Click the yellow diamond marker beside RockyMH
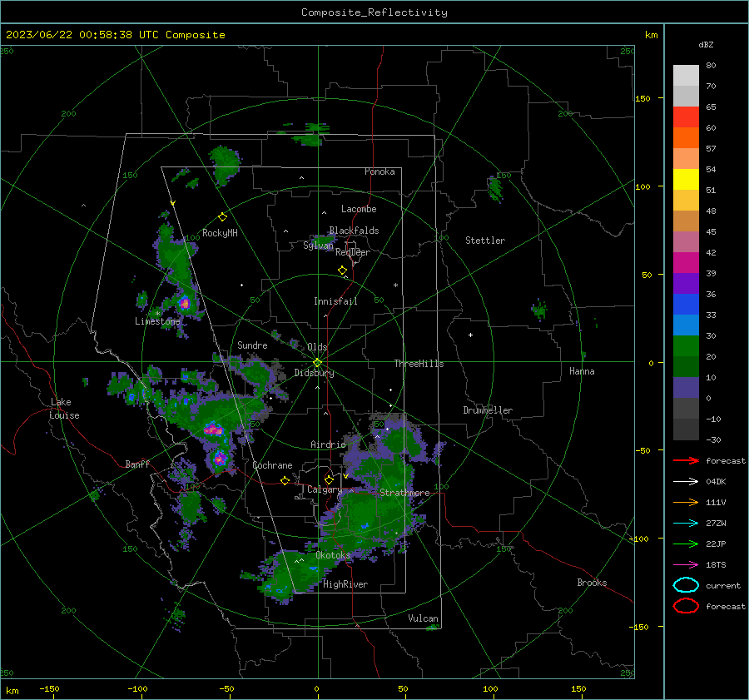 [x=222, y=217]
